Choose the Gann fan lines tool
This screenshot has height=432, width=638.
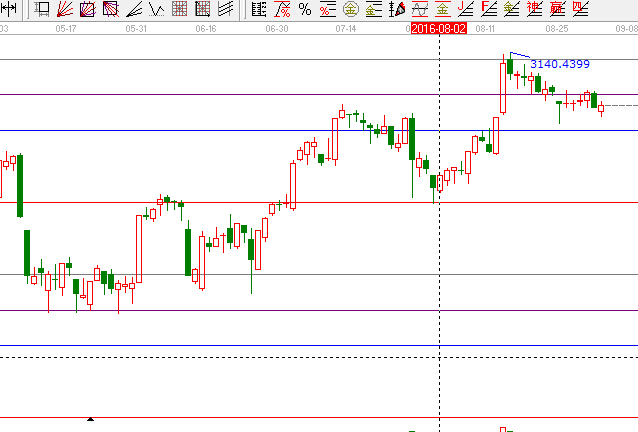pyautogui.click(x=64, y=9)
